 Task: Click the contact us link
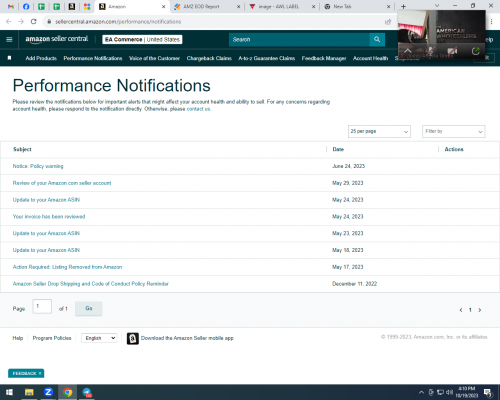[198, 109]
